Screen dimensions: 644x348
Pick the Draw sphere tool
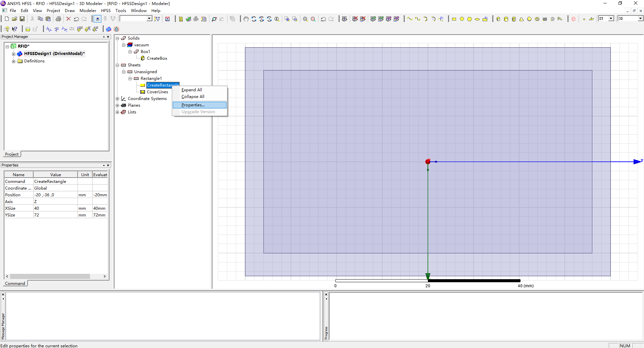tap(529, 19)
